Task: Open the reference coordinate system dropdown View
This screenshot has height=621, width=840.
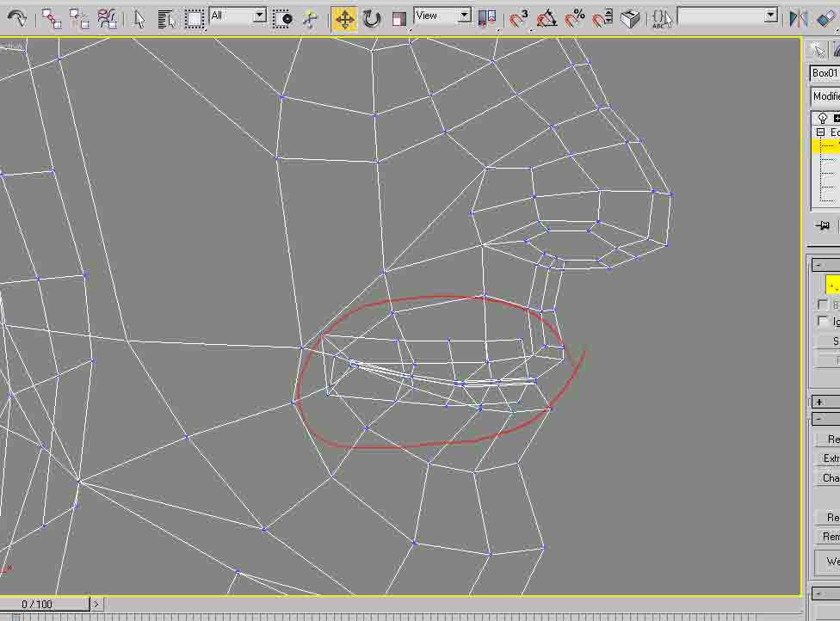Action: click(442, 16)
